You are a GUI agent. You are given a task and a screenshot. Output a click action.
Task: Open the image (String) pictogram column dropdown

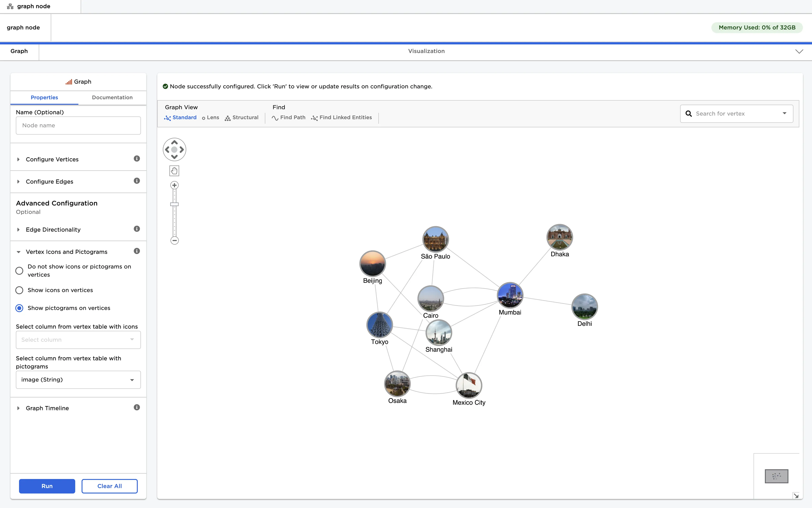(x=78, y=380)
